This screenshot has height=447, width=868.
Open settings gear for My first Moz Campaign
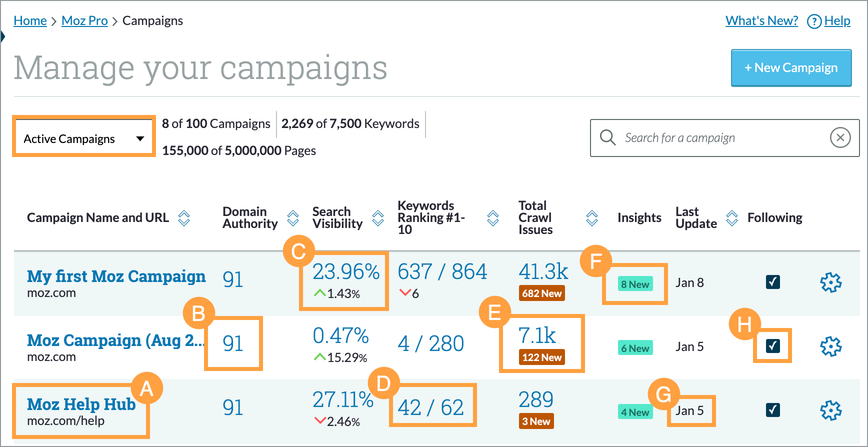tap(831, 282)
